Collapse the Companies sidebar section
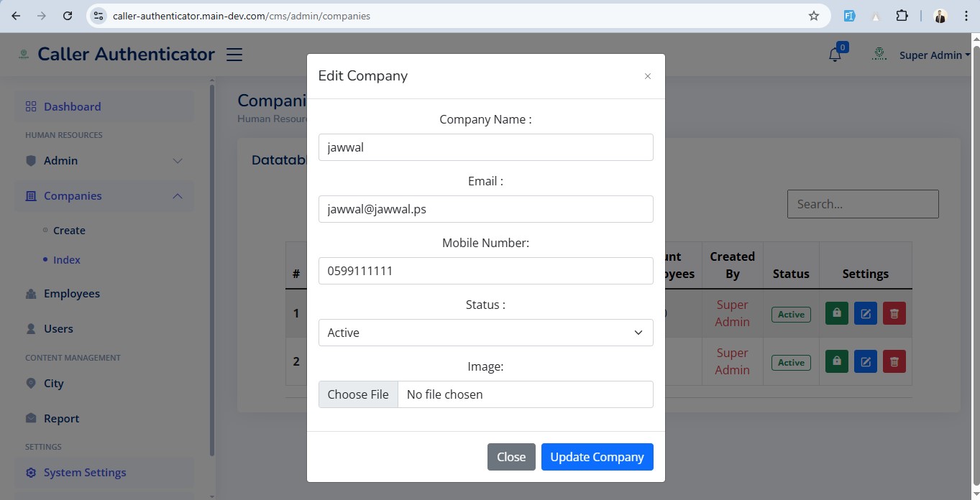 tap(104, 196)
